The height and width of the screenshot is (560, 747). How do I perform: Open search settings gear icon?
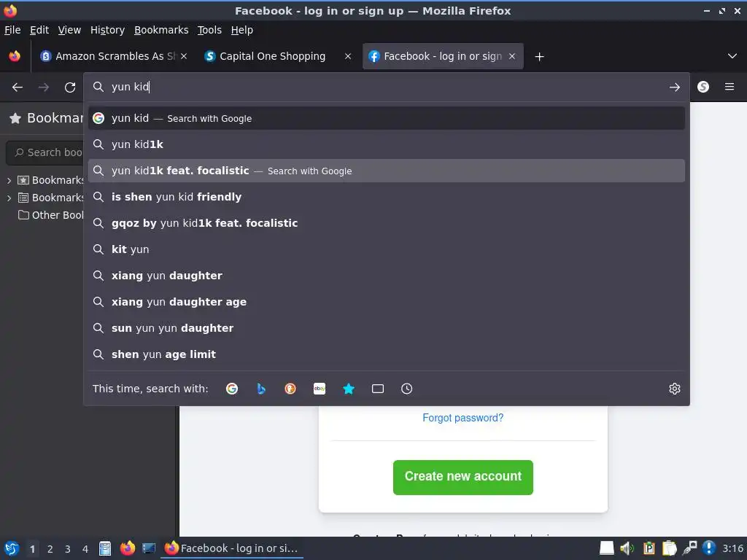point(675,389)
